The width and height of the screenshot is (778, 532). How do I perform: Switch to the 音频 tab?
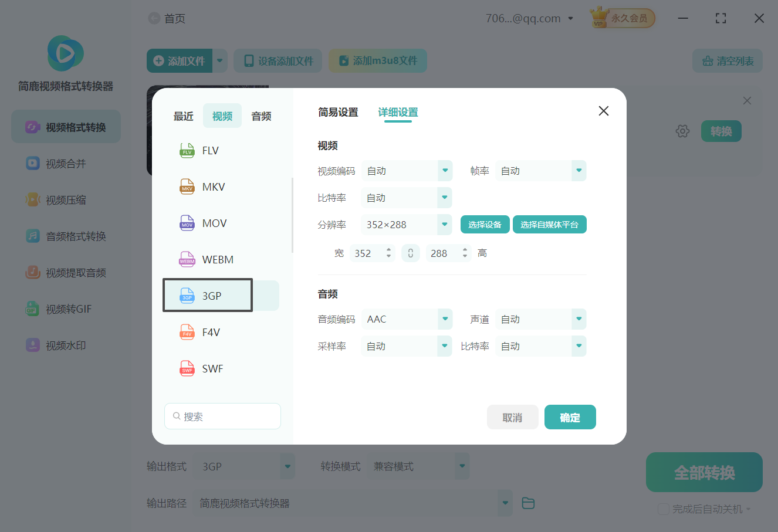261,116
